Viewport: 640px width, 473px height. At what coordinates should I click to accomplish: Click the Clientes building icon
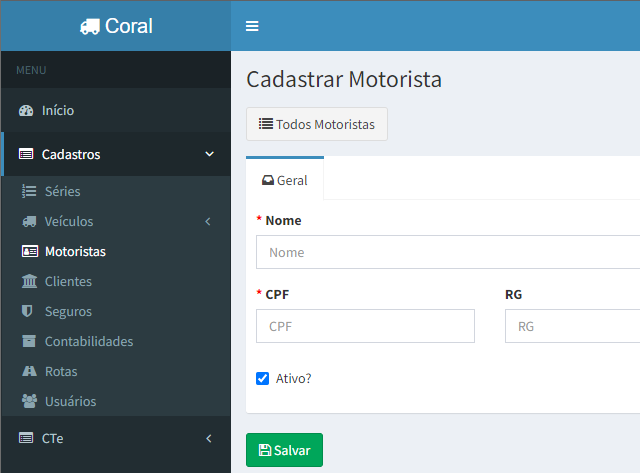[29, 282]
